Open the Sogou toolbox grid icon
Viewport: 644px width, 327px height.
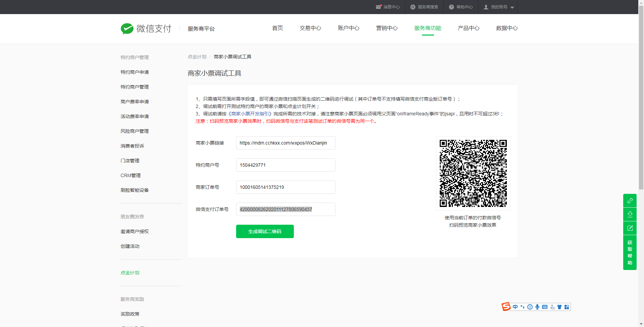567,307
